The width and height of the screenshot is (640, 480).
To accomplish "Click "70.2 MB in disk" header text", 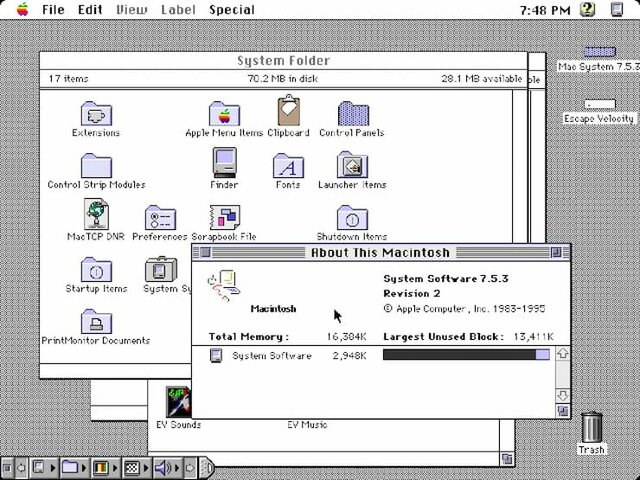I will (282, 78).
